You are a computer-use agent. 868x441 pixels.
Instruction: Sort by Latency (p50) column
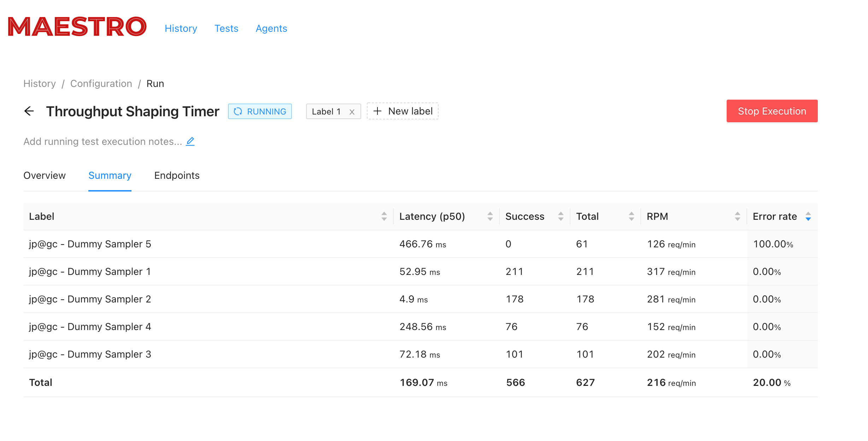pos(490,216)
